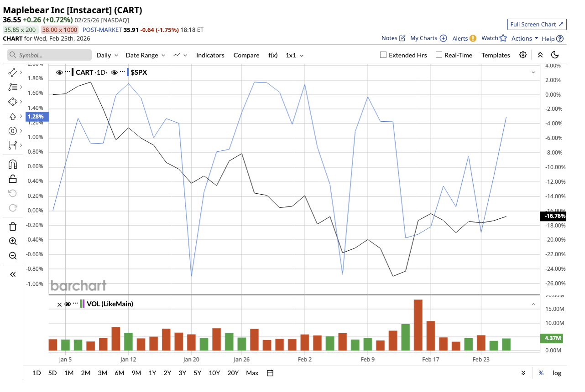Focus the Symbol search field

tap(49, 55)
